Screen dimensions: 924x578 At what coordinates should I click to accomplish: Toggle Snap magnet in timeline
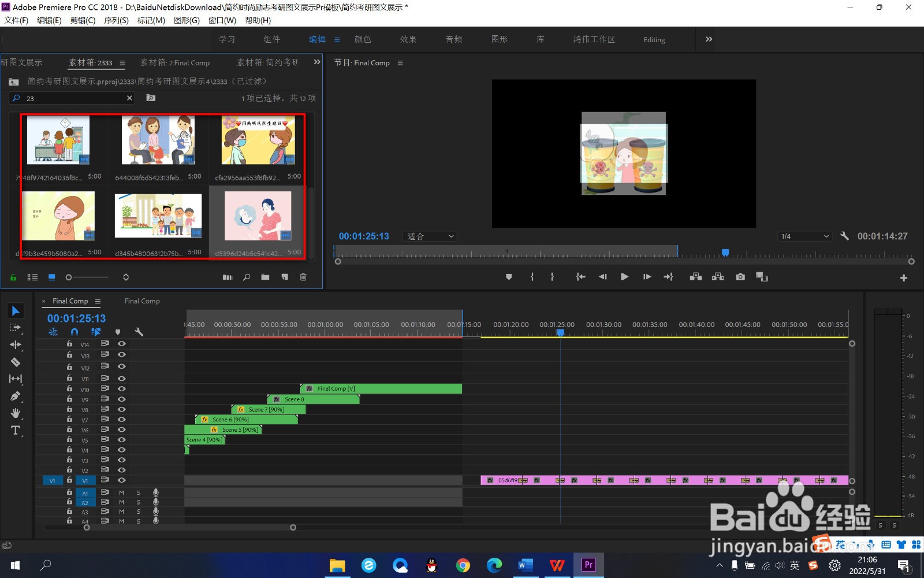(74, 332)
